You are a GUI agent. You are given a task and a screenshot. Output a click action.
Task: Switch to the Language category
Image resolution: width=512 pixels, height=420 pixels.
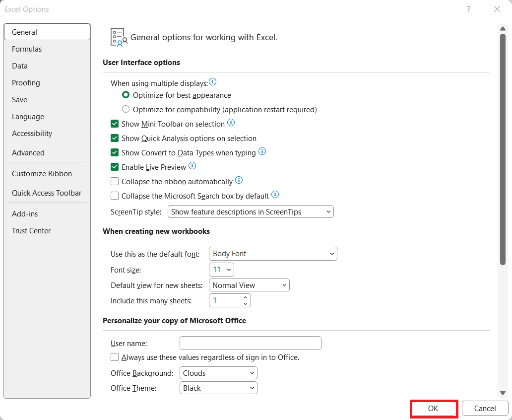pyautogui.click(x=47, y=116)
